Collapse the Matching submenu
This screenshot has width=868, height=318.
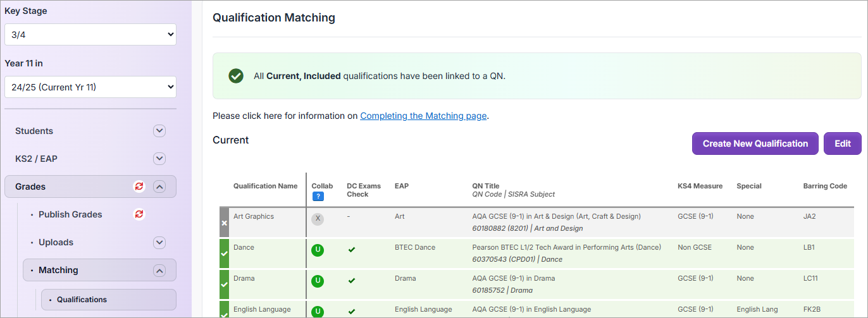[159, 271]
